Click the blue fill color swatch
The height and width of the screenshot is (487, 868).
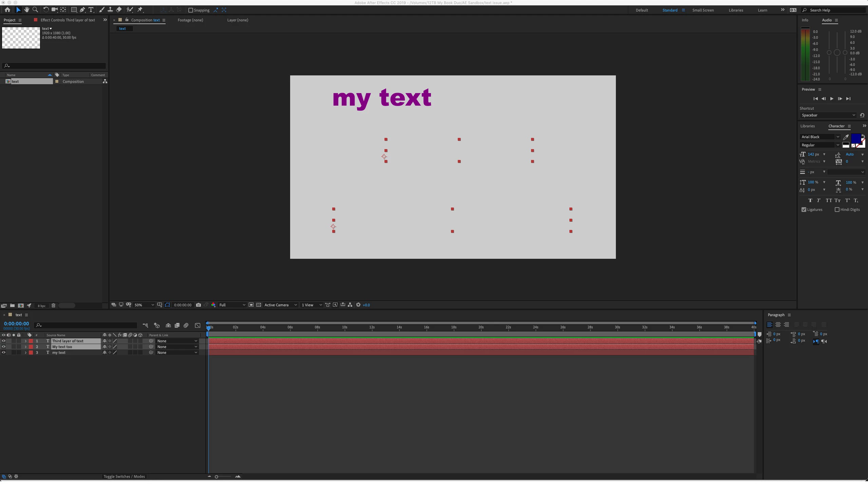pos(855,138)
